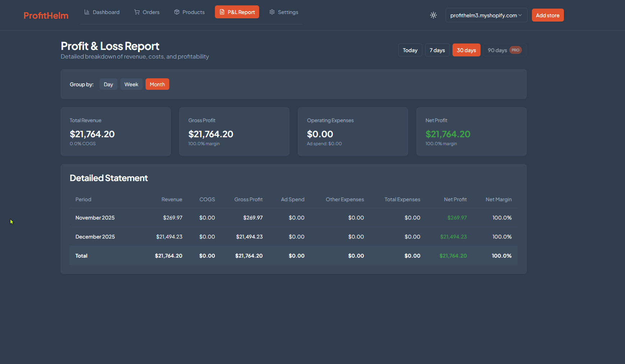Click the Add store button

pos(547,15)
